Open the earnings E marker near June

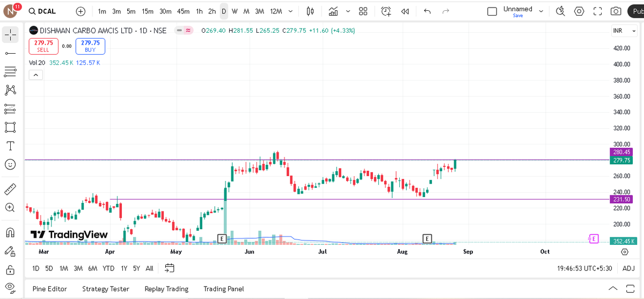(221, 238)
